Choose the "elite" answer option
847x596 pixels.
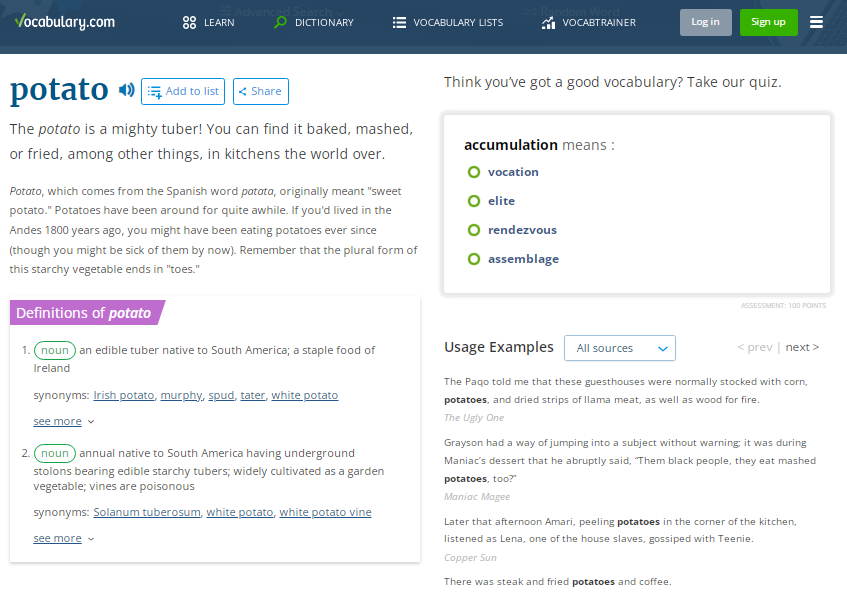tap(474, 201)
